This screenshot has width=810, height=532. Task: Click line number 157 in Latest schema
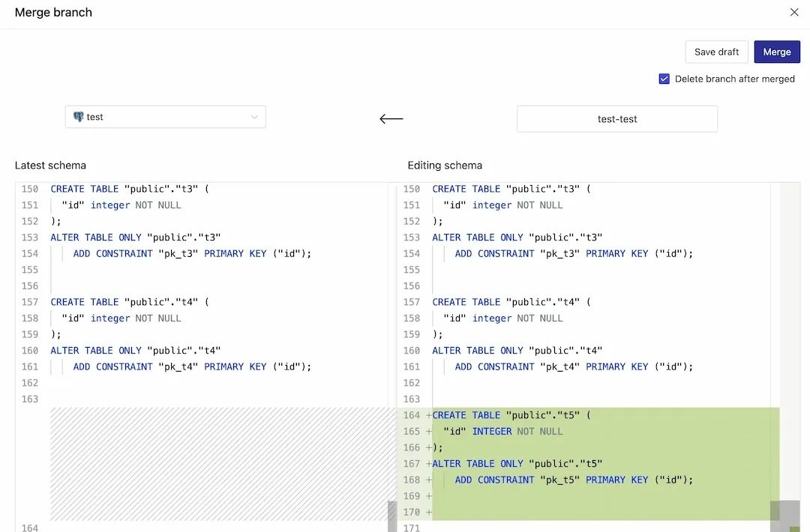(x=29, y=302)
